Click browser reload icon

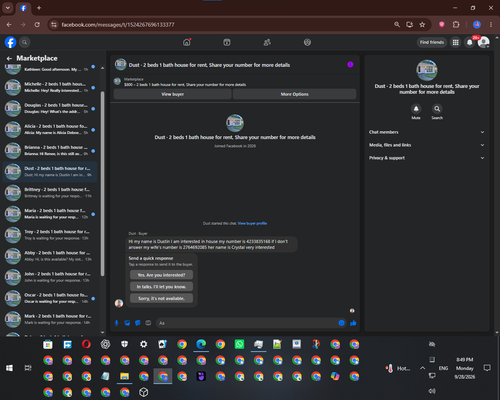[37, 25]
